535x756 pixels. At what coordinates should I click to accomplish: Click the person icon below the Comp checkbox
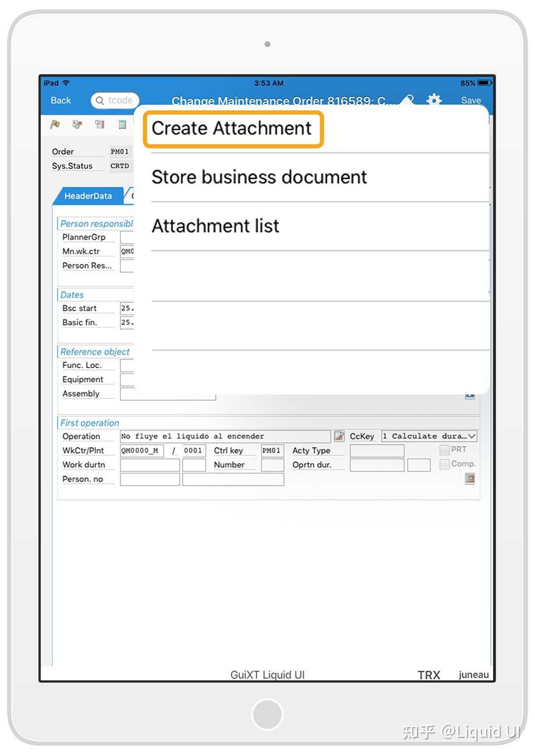(x=470, y=478)
